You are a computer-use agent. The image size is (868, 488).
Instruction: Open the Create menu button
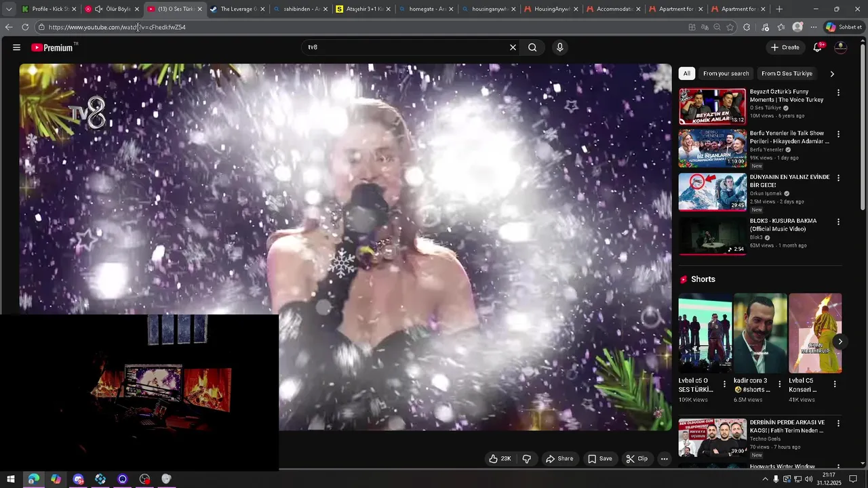785,47
